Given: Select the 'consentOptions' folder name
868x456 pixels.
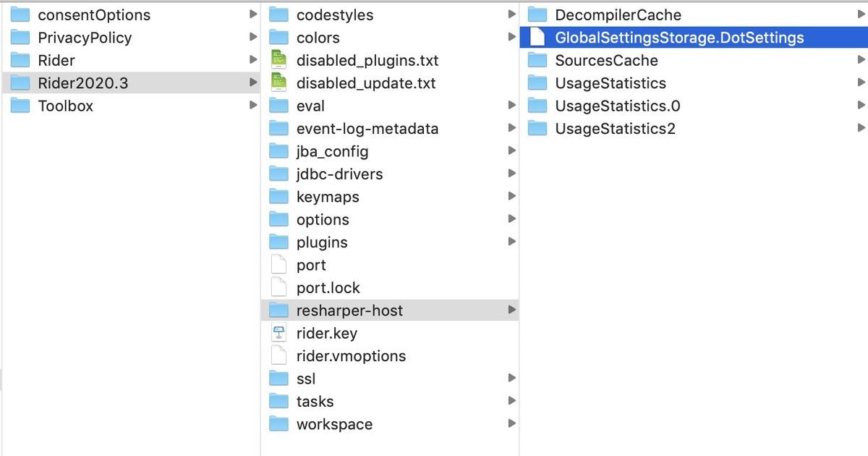Looking at the screenshot, I should point(94,15).
